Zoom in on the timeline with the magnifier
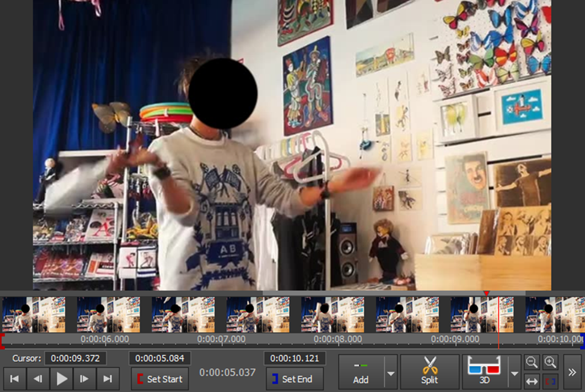Image resolution: width=585 pixels, height=392 pixels. click(x=551, y=362)
